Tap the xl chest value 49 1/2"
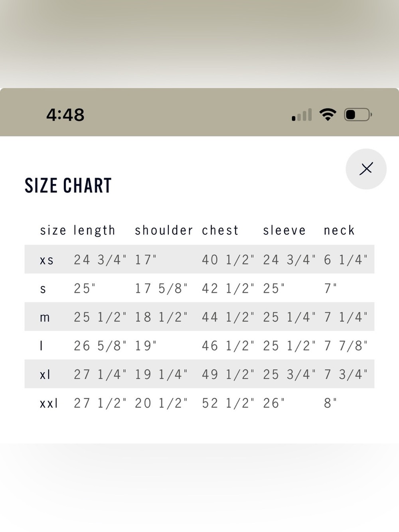The height and width of the screenshot is (532, 399). pos(228,374)
